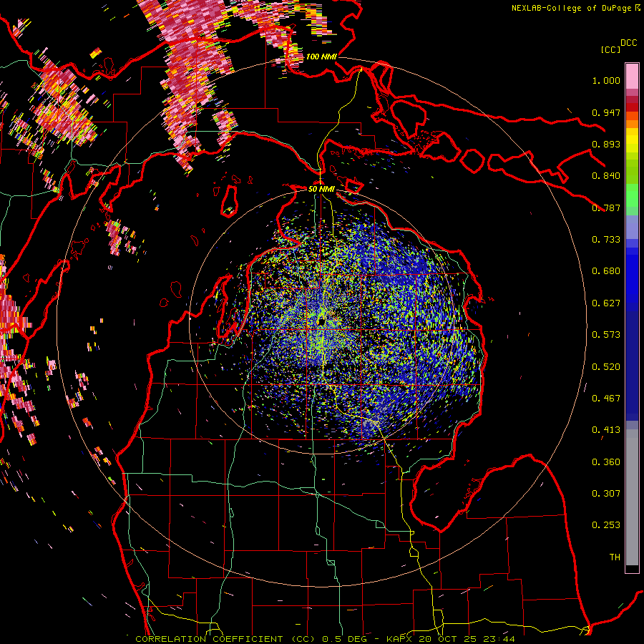Viewport: 644px width, 644px height.
Task: Select the 0.627 legend value
Action: [606, 303]
